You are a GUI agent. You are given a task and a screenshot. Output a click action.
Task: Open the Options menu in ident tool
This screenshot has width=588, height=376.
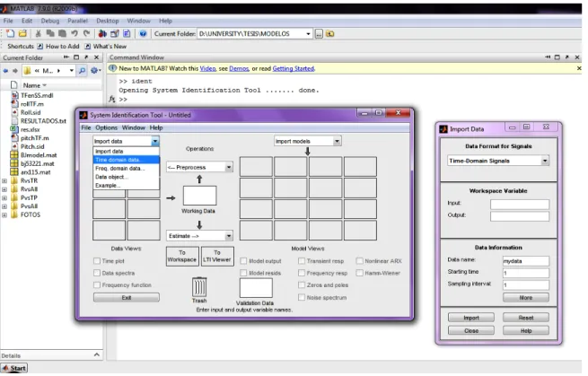pyautogui.click(x=107, y=127)
